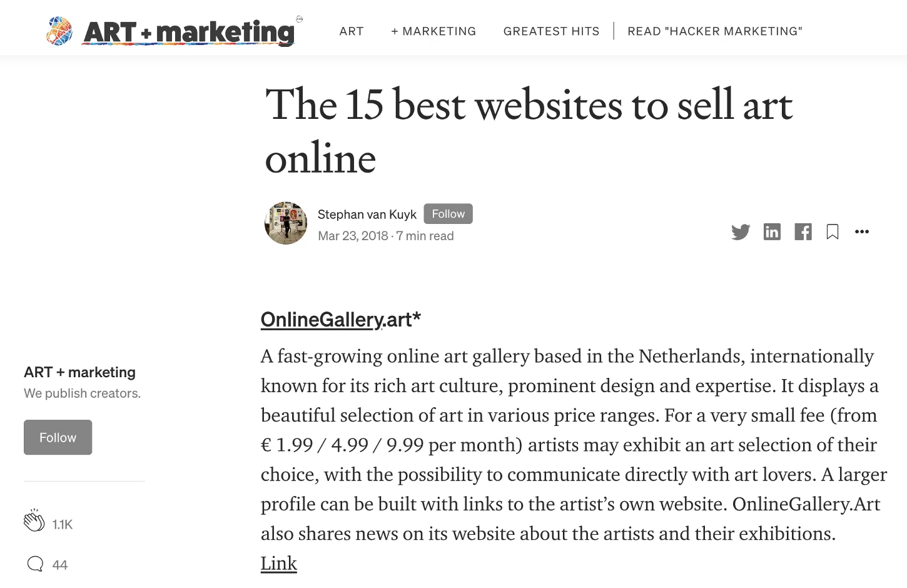907x588 pixels.
Task: Open the ART navigation item
Action: click(x=352, y=31)
